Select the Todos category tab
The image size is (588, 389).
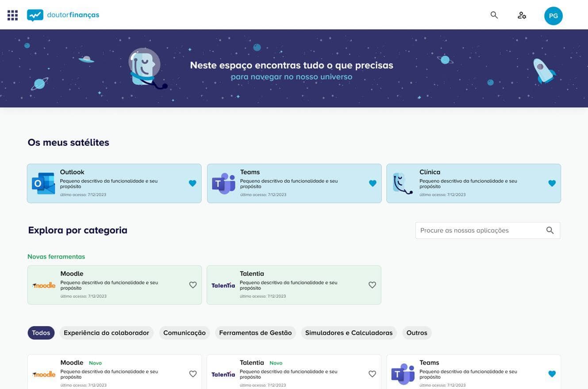click(x=41, y=333)
